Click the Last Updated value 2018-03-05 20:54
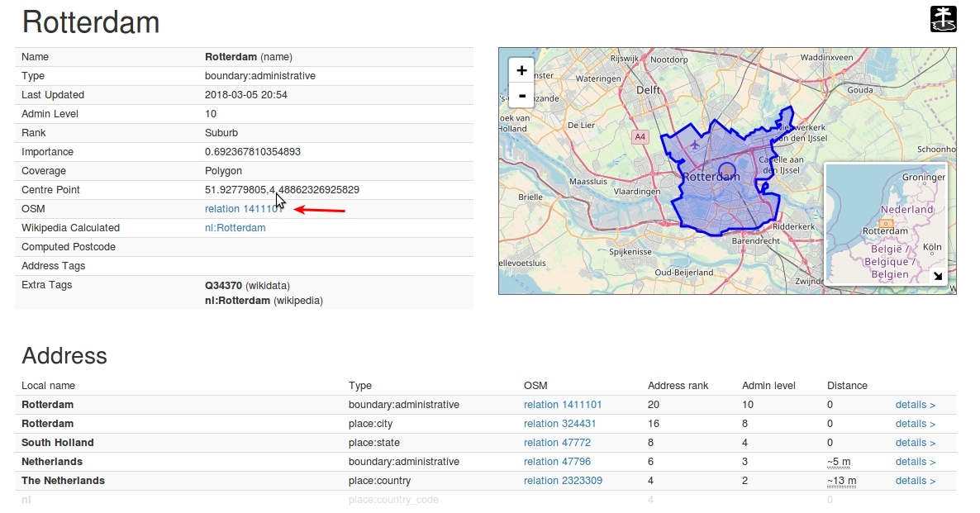Screen dimensions: 980x513 [x=245, y=94]
